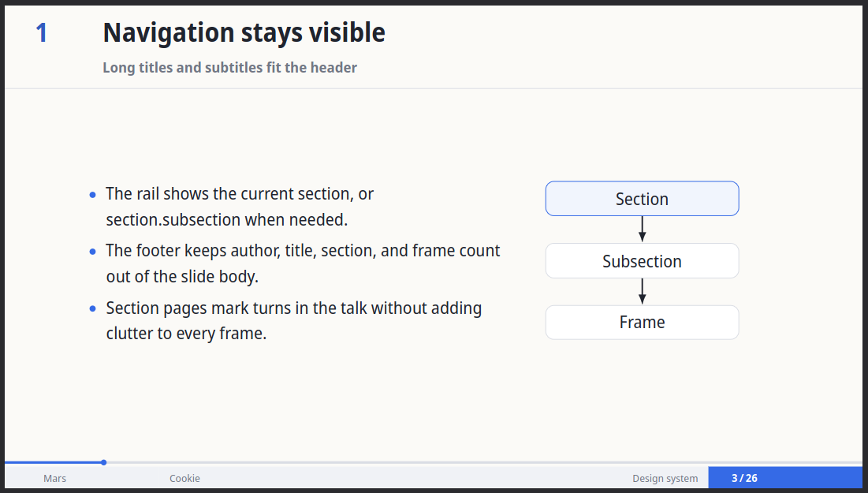This screenshot has height=493, width=868.
Task: Click the blue progress dot on the rail
Action: pos(103,462)
